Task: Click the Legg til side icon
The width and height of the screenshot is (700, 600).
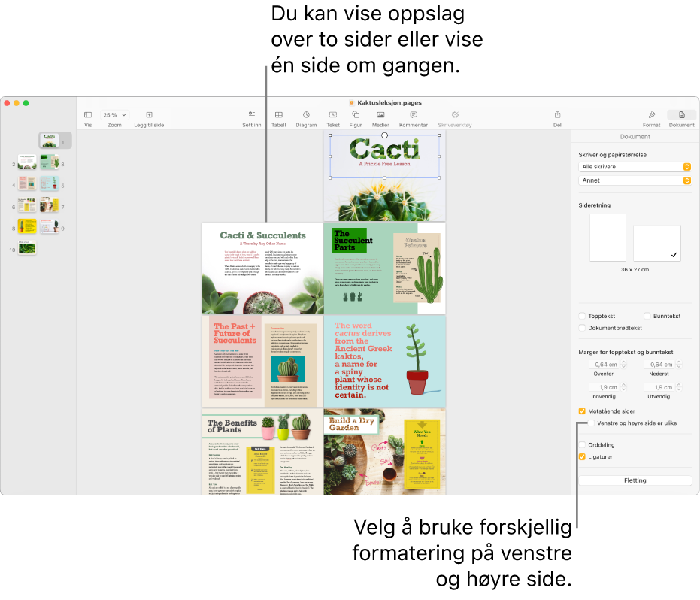Action: coord(149,115)
